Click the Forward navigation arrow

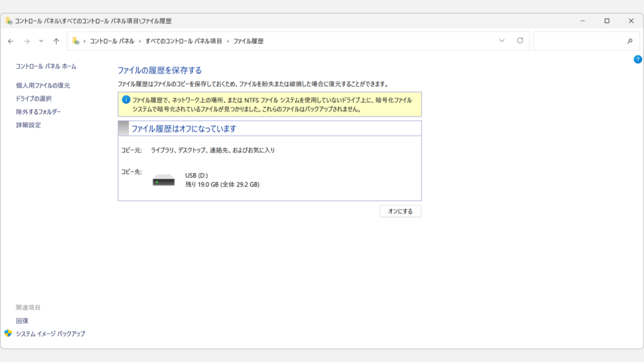pos(26,41)
